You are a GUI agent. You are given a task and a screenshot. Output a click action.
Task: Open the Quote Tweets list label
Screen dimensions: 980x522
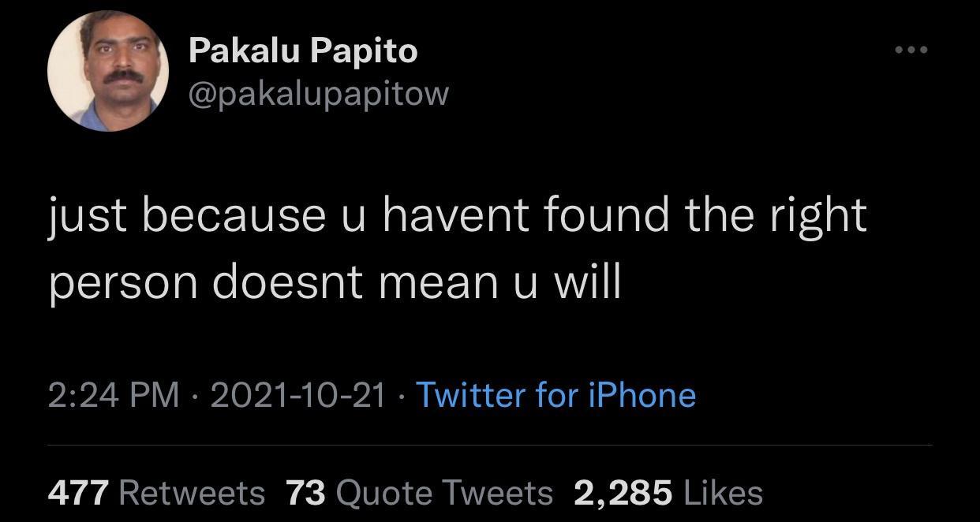444,494
